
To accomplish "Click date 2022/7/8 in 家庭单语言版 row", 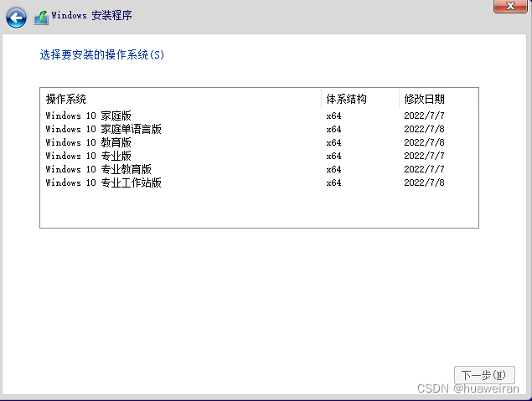I will [424, 129].
